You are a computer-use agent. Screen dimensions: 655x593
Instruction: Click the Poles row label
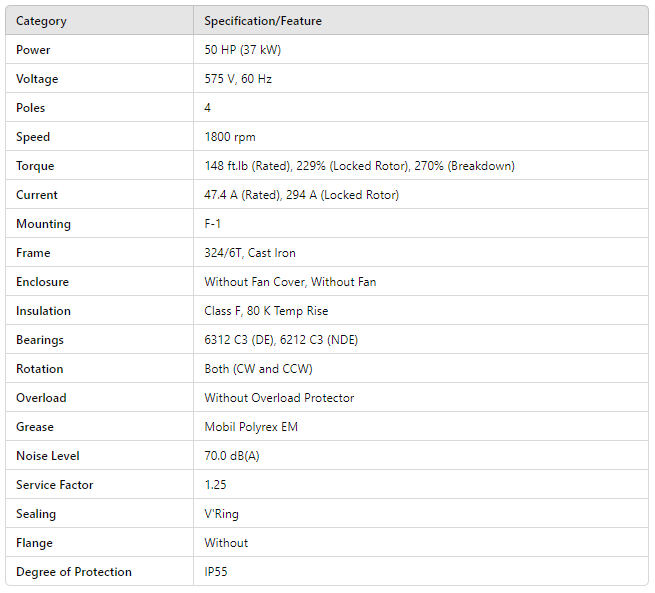point(31,108)
